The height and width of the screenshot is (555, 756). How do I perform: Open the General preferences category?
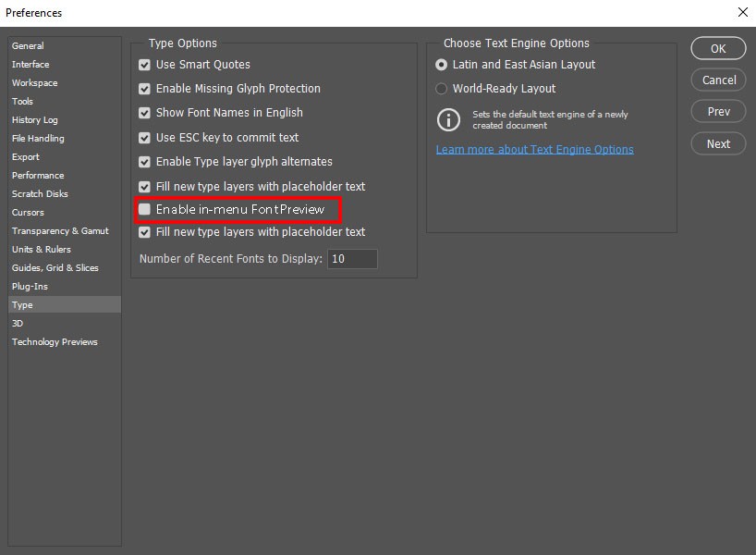(x=64, y=46)
